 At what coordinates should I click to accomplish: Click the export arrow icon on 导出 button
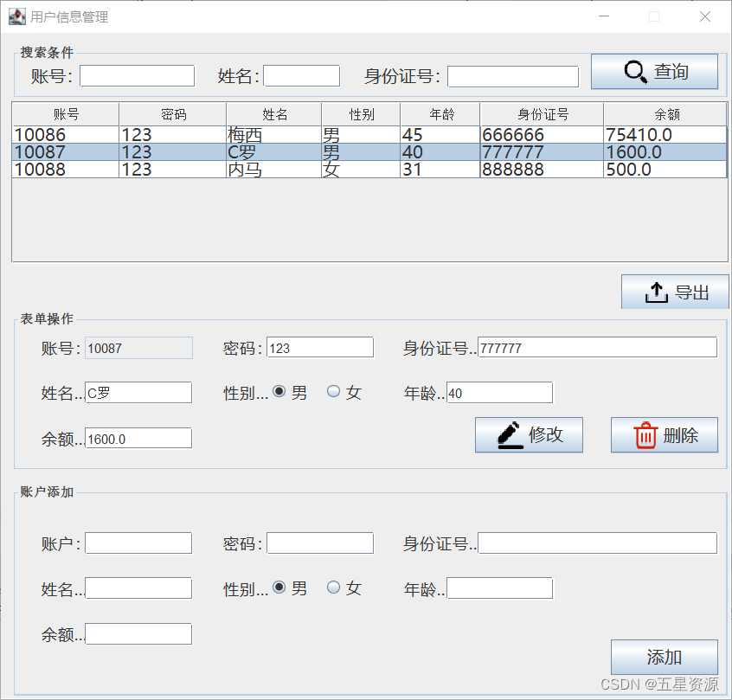pyautogui.click(x=656, y=291)
